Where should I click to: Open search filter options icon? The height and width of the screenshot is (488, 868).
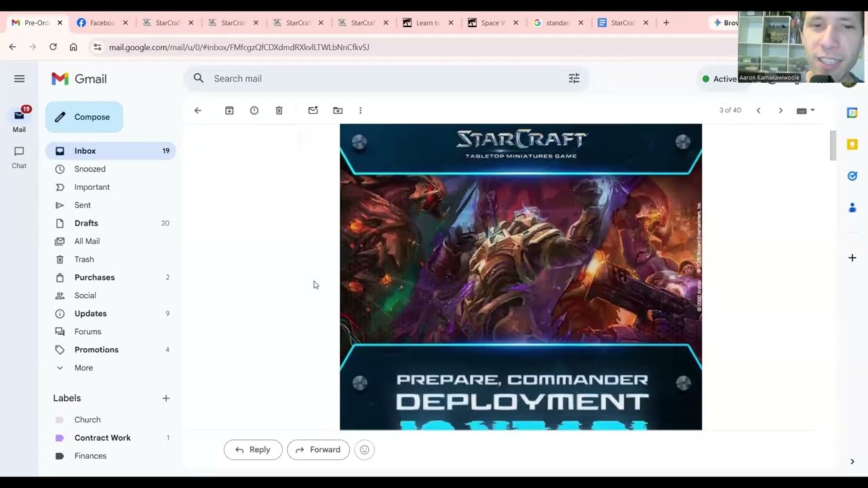click(574, 79)
